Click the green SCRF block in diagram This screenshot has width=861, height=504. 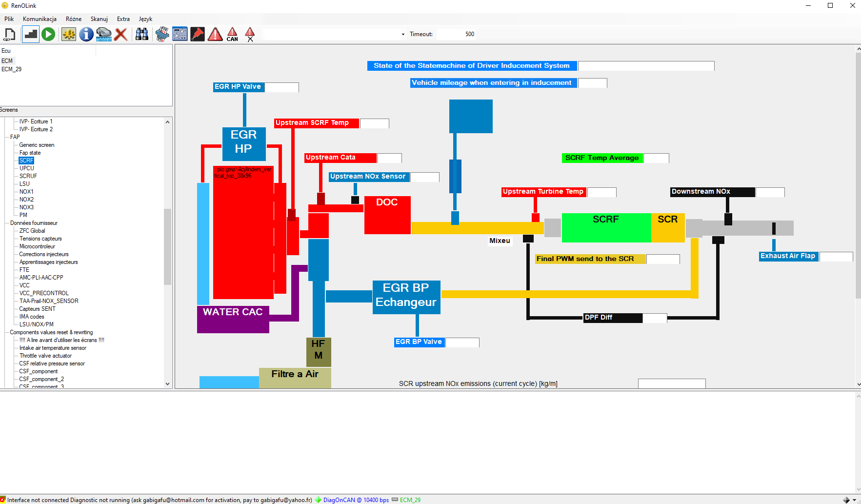pos(606,228)
